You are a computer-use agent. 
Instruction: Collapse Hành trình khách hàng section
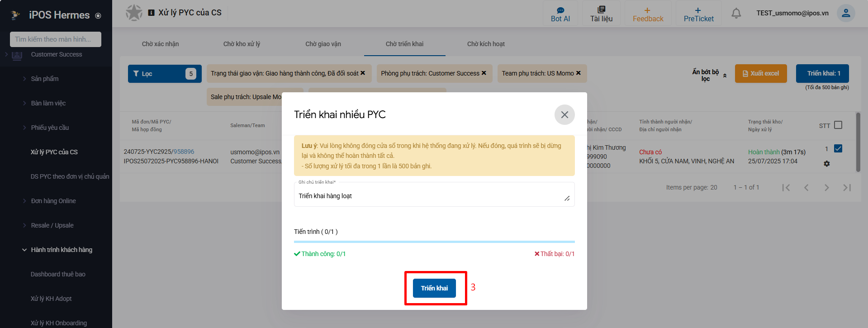coord(24,250)
